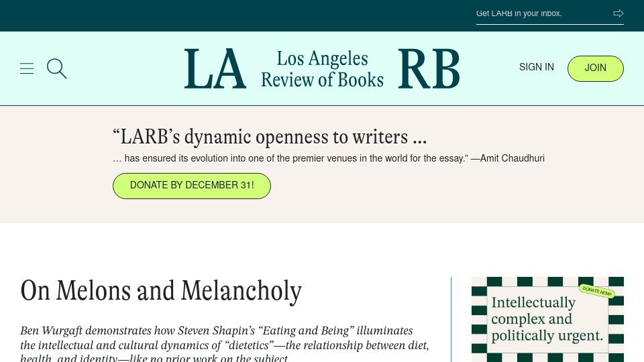644x362 pixels.
Task: Select the RB logo letters
Action: coord(429,68)
